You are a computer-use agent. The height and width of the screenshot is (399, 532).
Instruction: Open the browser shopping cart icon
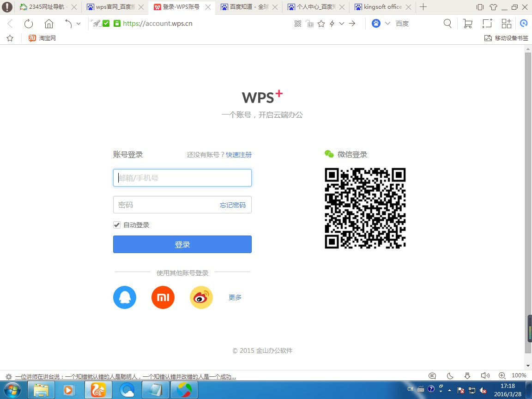pos(467,23)
